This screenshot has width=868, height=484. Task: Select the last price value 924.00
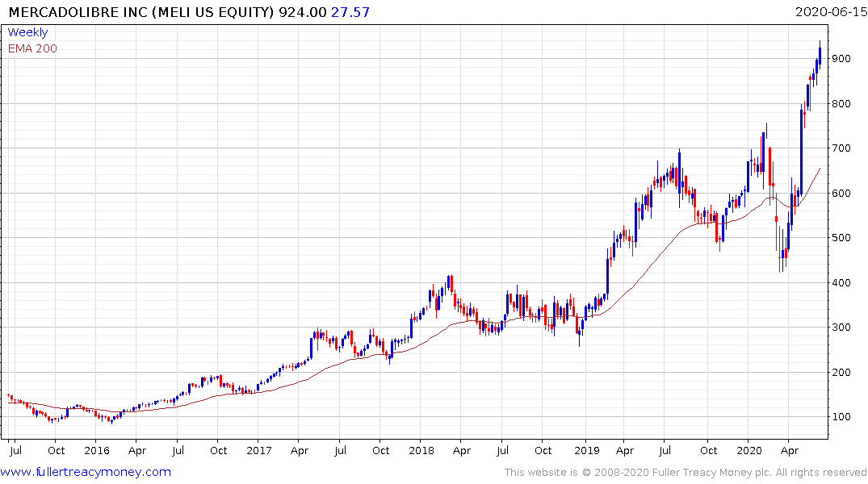[303, 12]
